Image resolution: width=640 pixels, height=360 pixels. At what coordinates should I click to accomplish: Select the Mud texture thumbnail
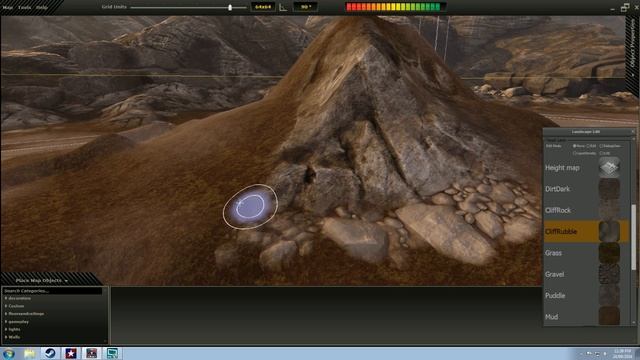pyautogui.click(x=609, y=316)
